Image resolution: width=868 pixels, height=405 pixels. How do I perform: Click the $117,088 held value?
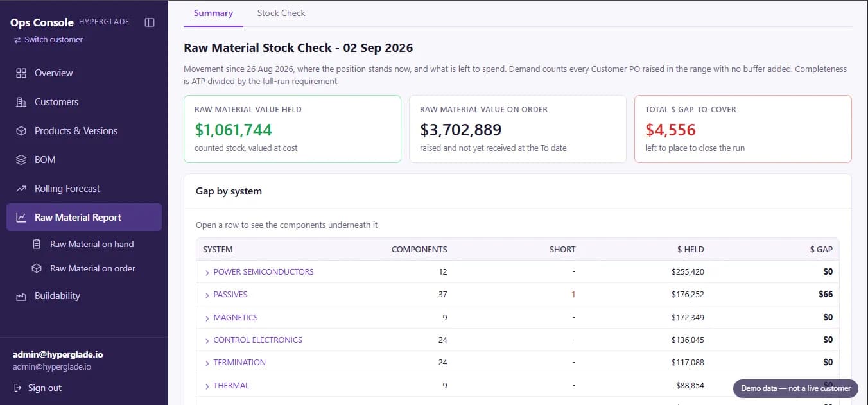point(688,363)
